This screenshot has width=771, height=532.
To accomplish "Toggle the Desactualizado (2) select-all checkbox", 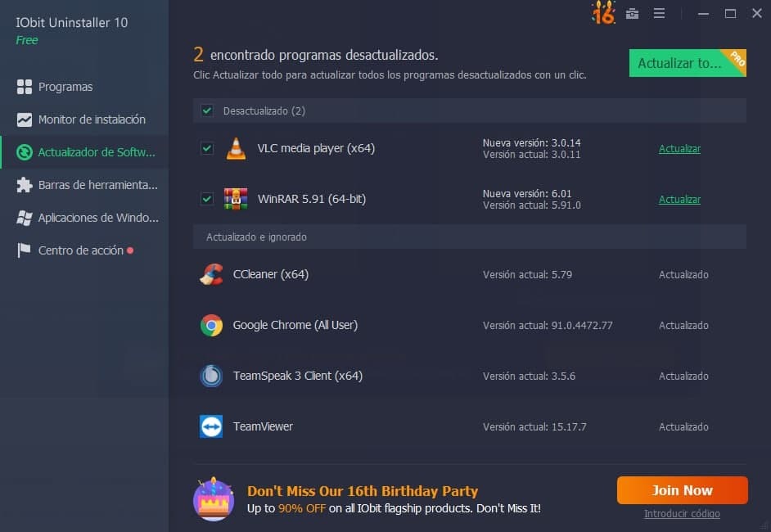I will 207,110.
